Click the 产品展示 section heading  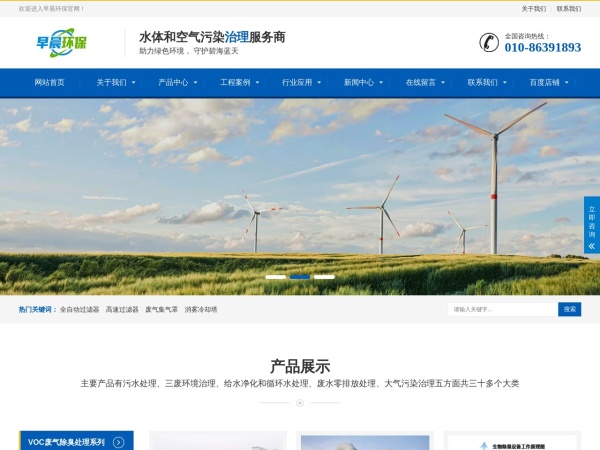pos(300,367)
